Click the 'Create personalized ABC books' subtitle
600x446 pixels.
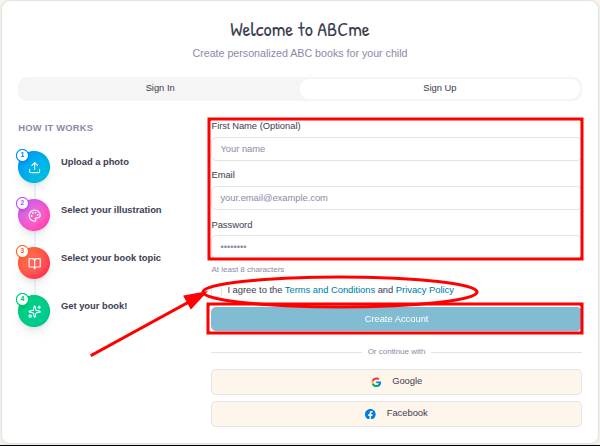pos(300,53)
